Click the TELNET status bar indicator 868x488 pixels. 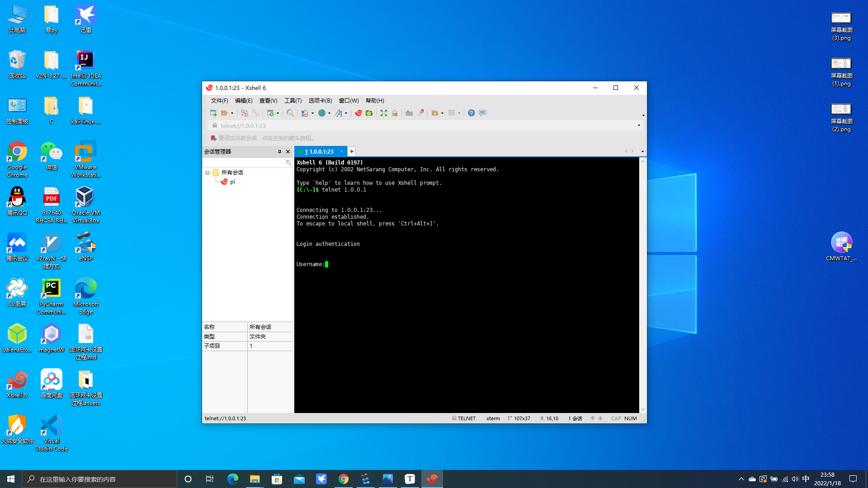pyautogui.click(x=464, y=418)
